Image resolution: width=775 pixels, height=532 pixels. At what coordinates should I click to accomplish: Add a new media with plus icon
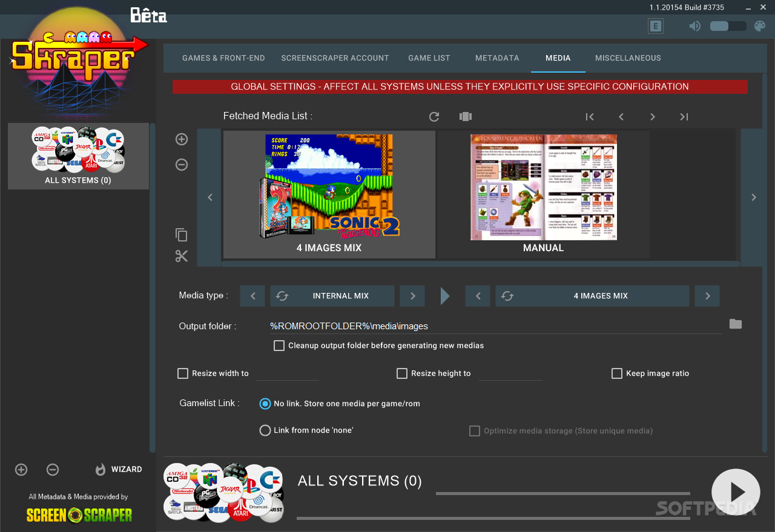coord(182,139)
